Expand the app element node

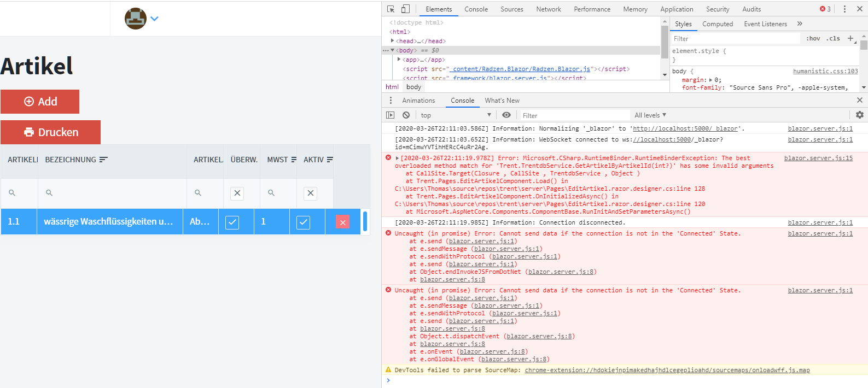[x=399, y=60]
